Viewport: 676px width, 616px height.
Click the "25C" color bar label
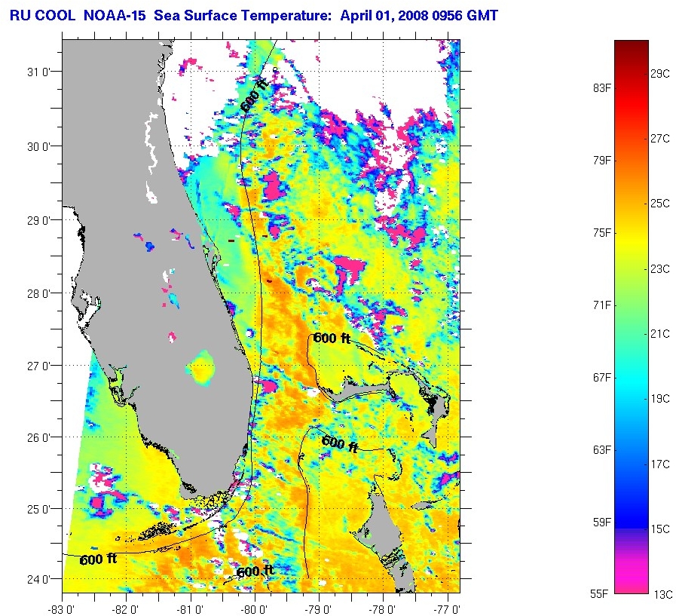(x=660, y=203)
